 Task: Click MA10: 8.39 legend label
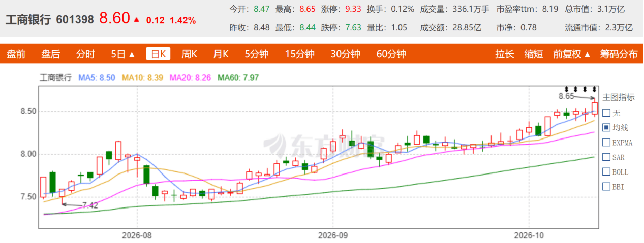click(142, 78)
